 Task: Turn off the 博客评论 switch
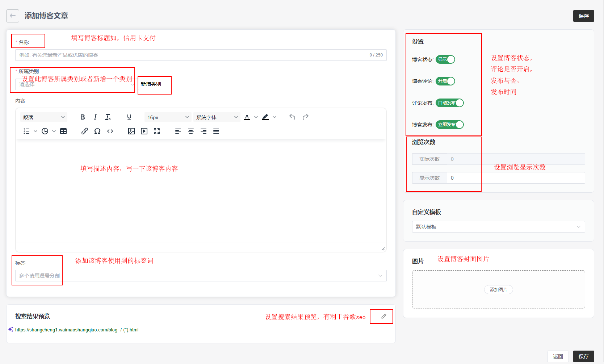pyautogui.click(x=445, y=81)
